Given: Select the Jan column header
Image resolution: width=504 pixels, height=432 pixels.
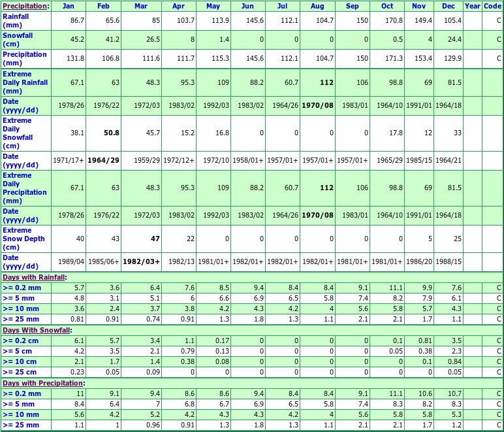Looking at the screenshot, I should pyautogui.click(x=69, y=6).
